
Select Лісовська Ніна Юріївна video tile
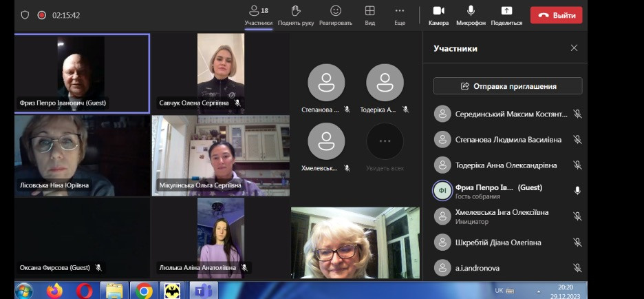(82, 156)
